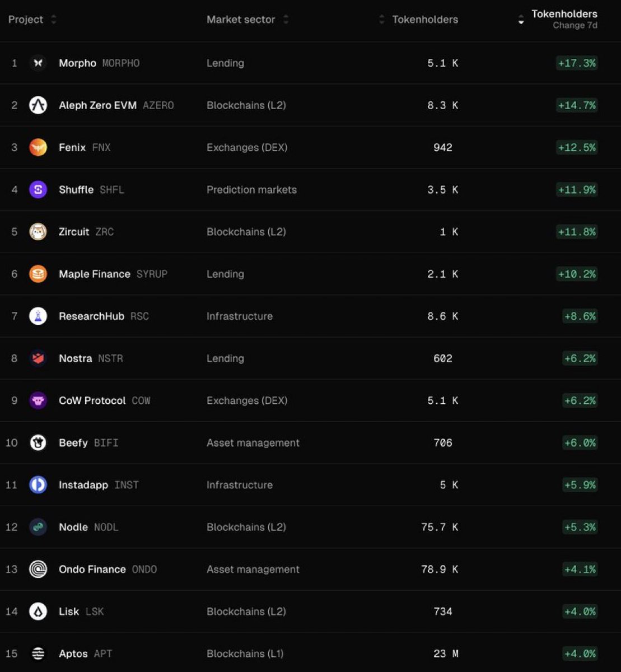The width and height of the screenshot is (621, 672).
Task: Click the +4.1% change badge
Action: coord(580,570)
